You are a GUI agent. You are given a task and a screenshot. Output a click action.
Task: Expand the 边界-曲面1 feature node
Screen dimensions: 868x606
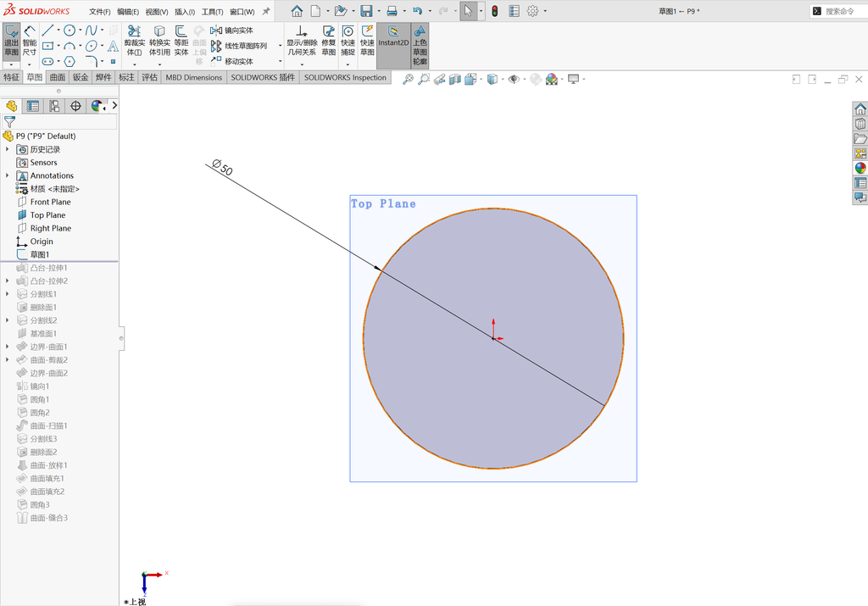(7, 347)
